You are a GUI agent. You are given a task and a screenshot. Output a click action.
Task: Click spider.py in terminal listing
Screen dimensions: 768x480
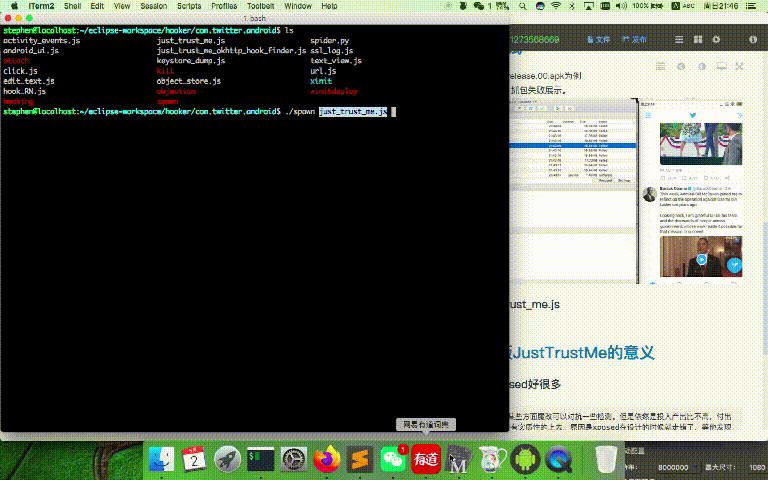330,41
